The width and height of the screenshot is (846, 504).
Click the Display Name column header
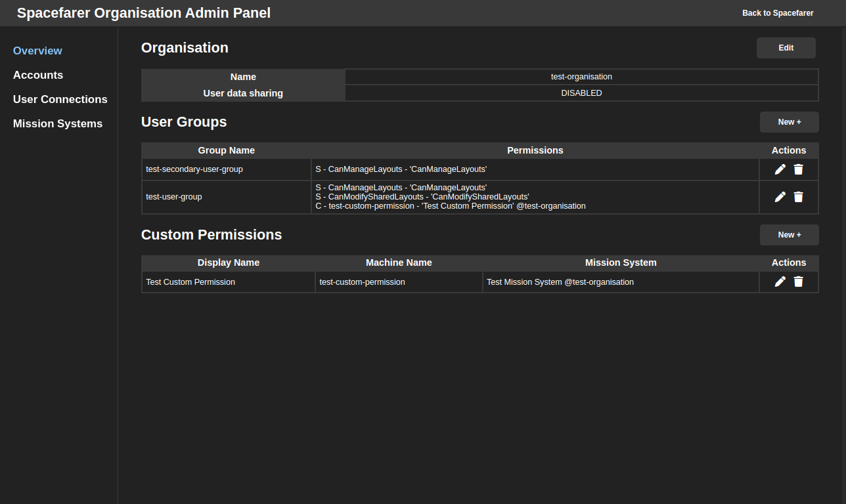point(229,262)
